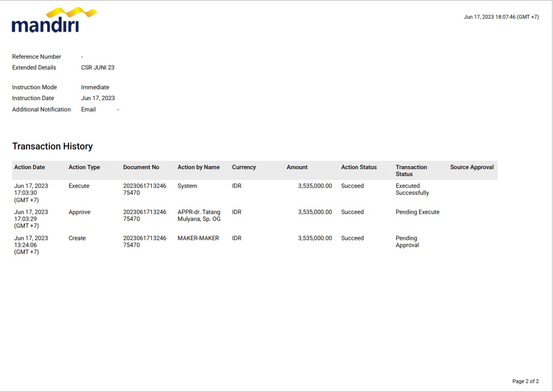Click the Document No column header

coord(141,167)
